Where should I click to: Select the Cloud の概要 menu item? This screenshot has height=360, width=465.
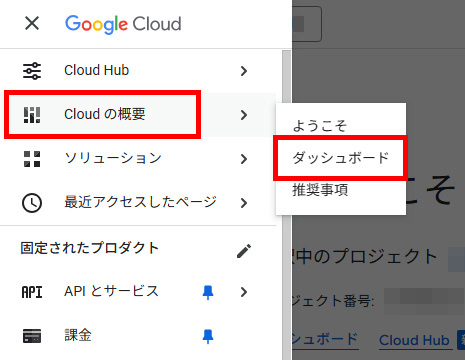138,115
